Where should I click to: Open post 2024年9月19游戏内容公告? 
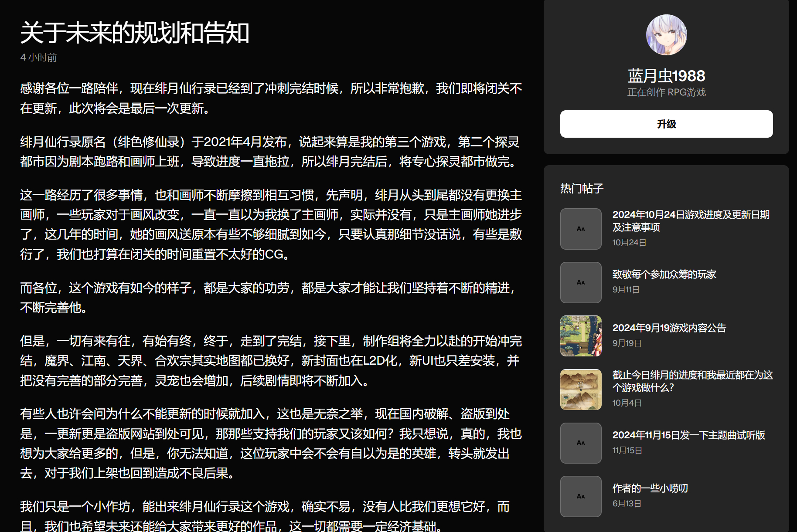[669, 328]
